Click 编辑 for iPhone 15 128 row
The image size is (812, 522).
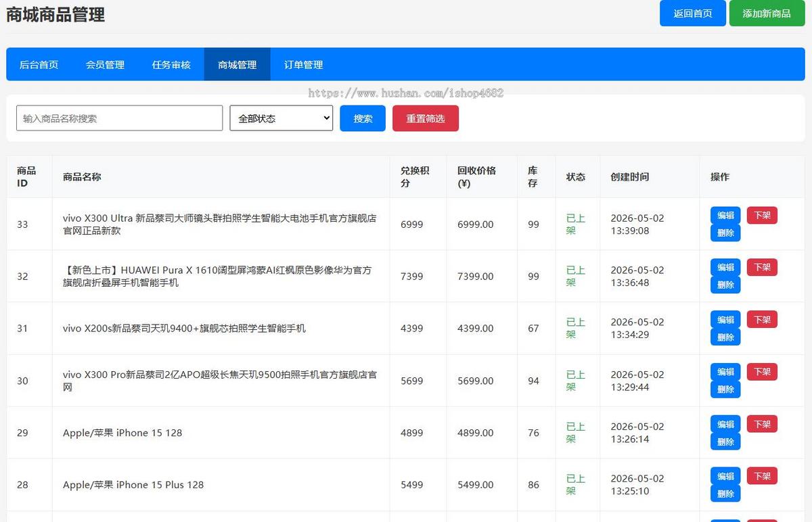(x=725, y=424)
